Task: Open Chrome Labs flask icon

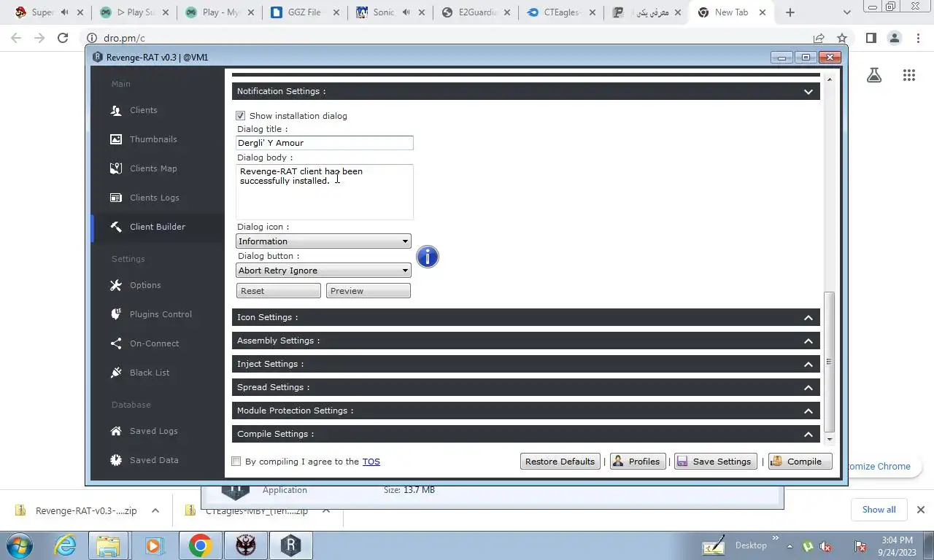Action: 874,75
